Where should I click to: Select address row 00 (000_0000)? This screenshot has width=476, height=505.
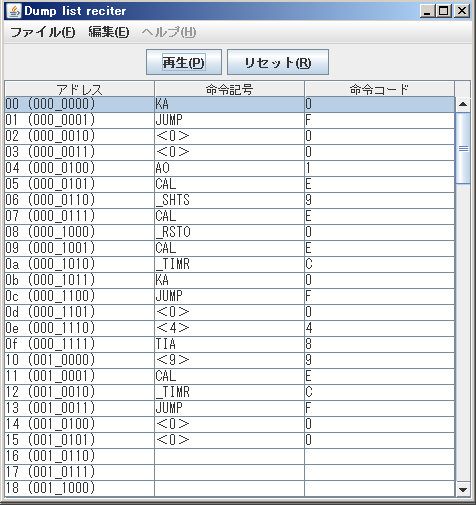[x=230, y=105]
